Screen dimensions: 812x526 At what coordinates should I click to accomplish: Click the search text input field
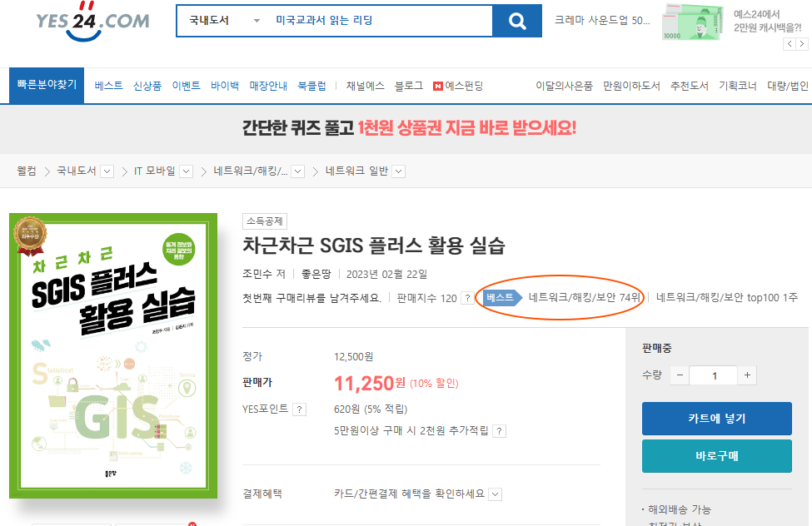coord(381,20)
